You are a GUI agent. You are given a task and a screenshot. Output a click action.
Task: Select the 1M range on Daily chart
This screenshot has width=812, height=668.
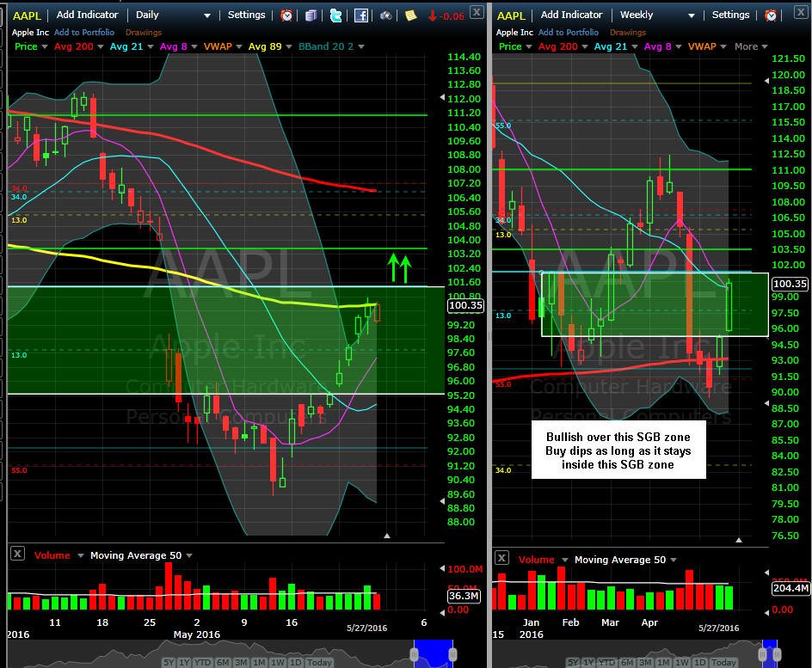click(x=260, y=662)
